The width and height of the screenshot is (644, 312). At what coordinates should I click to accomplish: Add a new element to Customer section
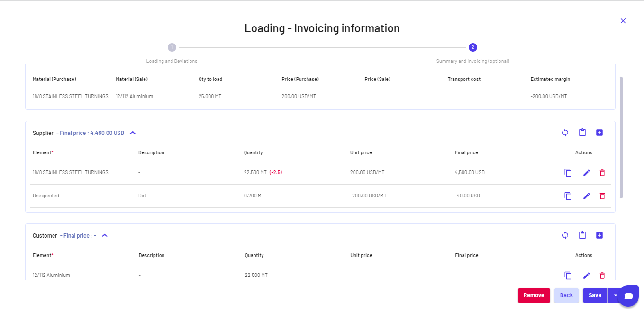599,235
